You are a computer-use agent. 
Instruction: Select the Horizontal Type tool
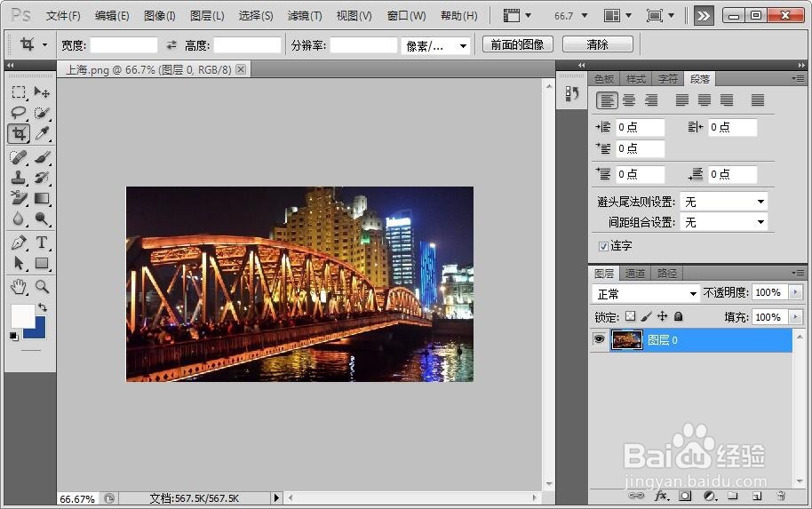(x=42, y=243)
